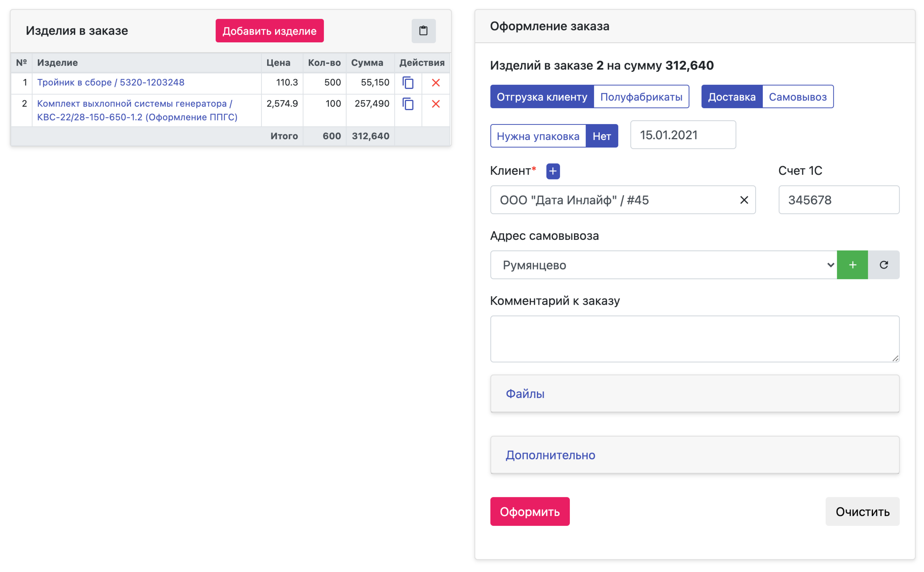Click the Счет 1С input field

click(839, 200)
